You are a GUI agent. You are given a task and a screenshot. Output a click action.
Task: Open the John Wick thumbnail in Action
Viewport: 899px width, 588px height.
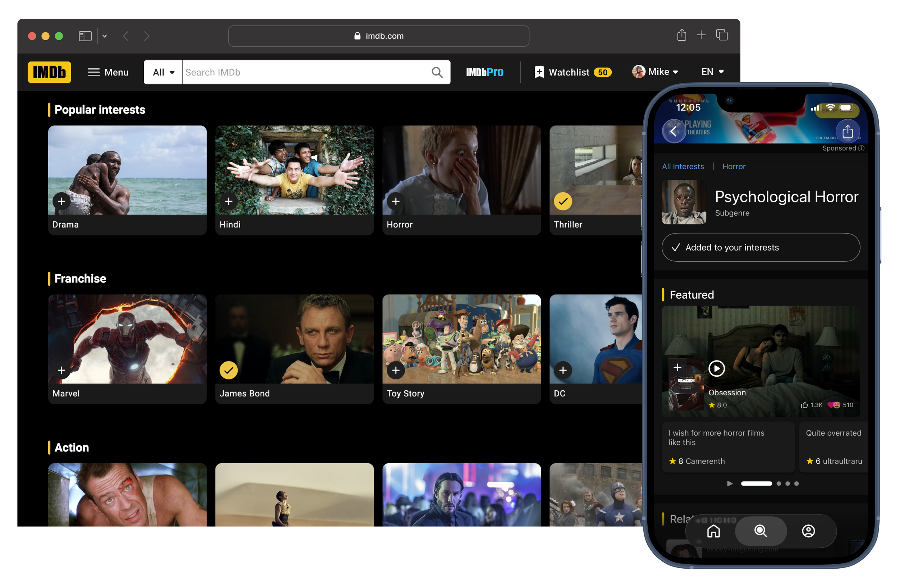[x=462, y=495]
